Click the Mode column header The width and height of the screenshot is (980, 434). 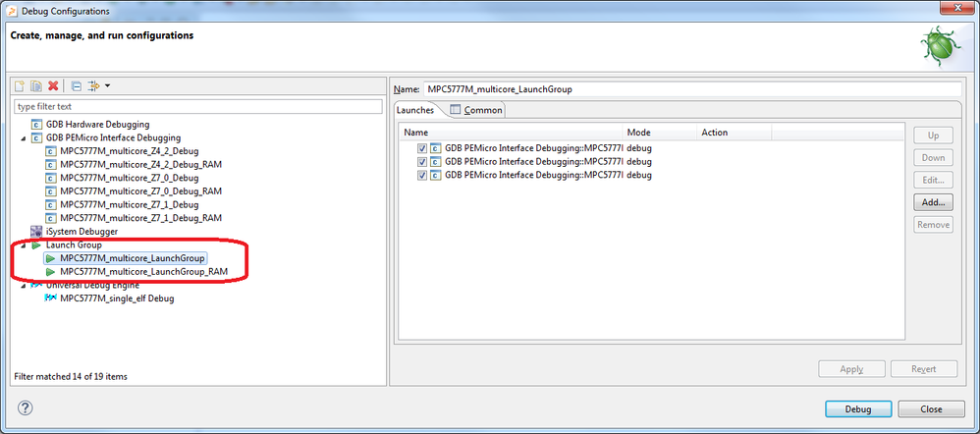coord(660,133)
